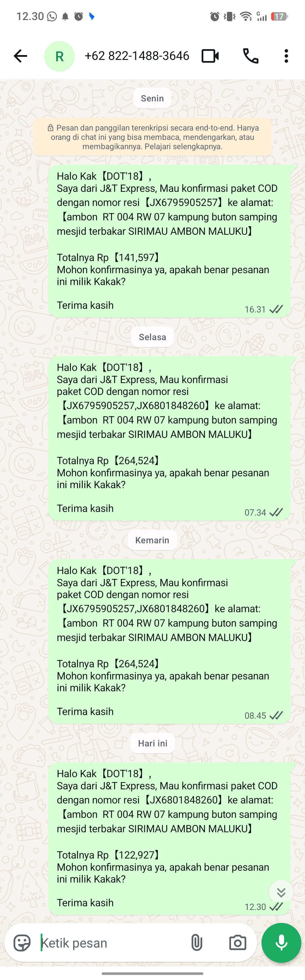Tap the back arrow to leave chat
305x980 pixels.
tap(20, 56)
